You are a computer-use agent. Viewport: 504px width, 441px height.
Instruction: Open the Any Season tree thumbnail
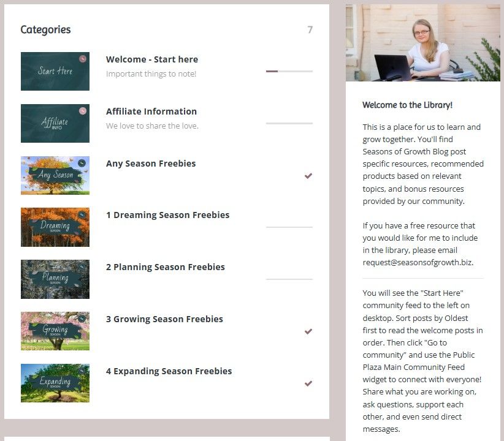click(x=55, y=175)
